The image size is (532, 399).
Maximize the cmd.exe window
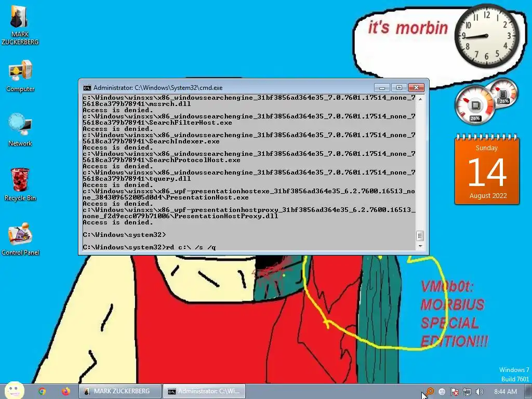[x=399, y=87]
